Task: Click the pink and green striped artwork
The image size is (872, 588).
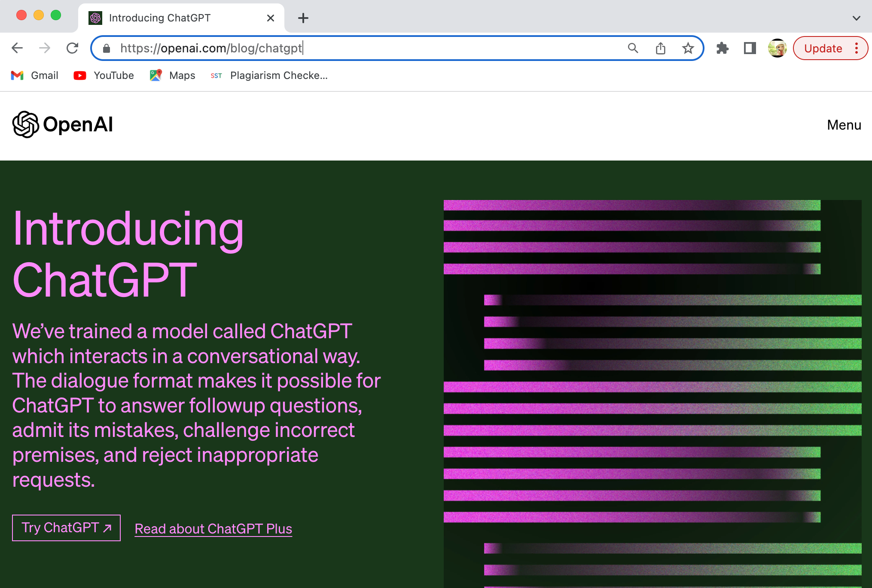Action: 652,394
